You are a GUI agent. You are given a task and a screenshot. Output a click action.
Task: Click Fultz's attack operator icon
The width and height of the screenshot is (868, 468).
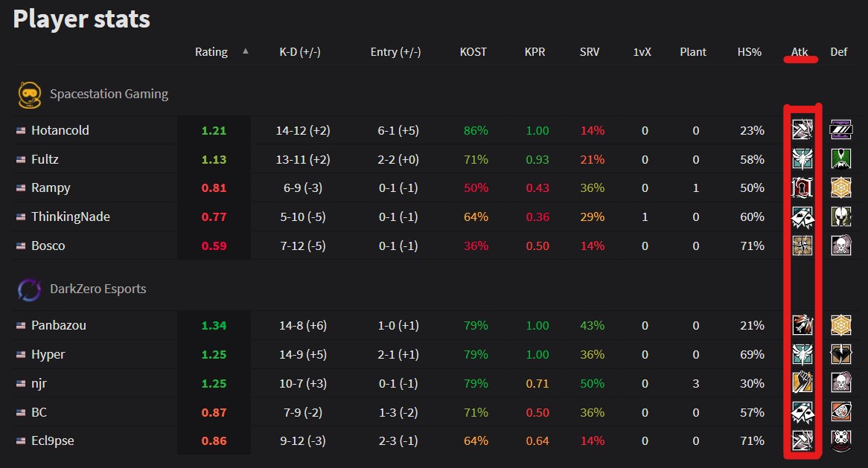point(802,158)
